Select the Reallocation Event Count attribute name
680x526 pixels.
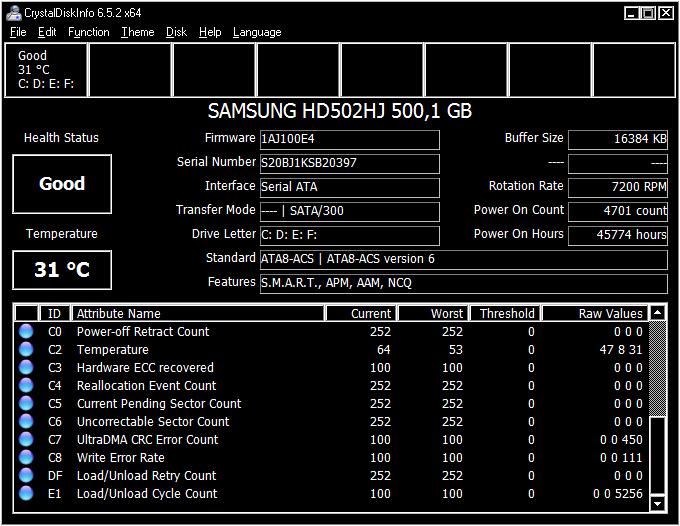(146, 386)
